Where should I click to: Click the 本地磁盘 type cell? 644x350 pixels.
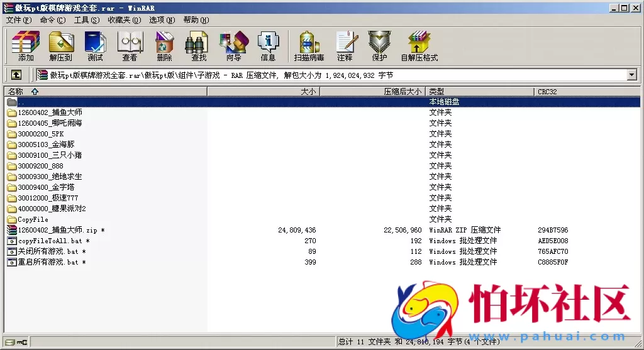tap(444, 102)
